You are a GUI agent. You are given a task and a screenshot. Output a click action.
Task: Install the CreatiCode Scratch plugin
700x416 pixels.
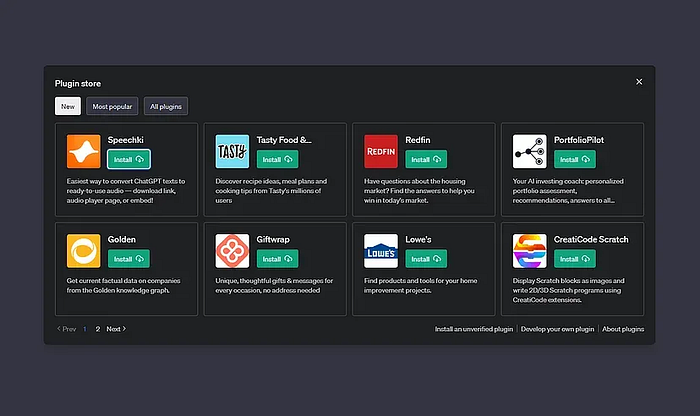click(x=575, y=259)
